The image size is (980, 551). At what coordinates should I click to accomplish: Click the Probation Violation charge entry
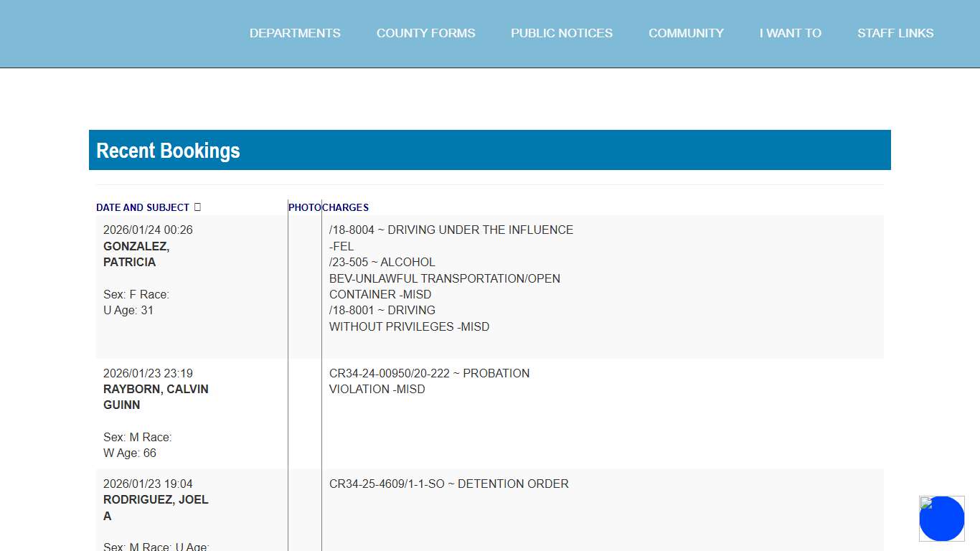(429, 381)
